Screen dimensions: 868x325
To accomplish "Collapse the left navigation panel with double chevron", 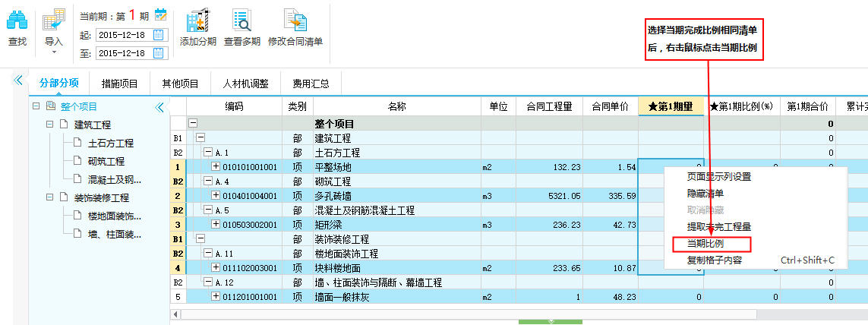I will tap(18, 80).
